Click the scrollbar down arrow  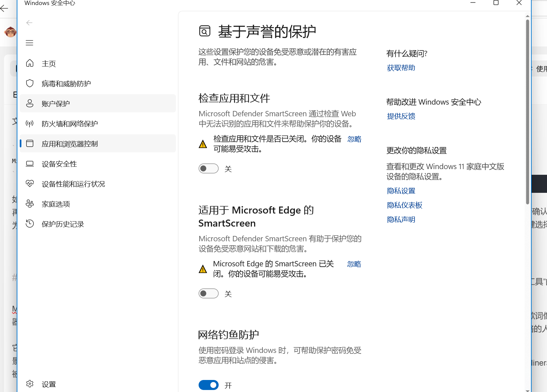528,390
